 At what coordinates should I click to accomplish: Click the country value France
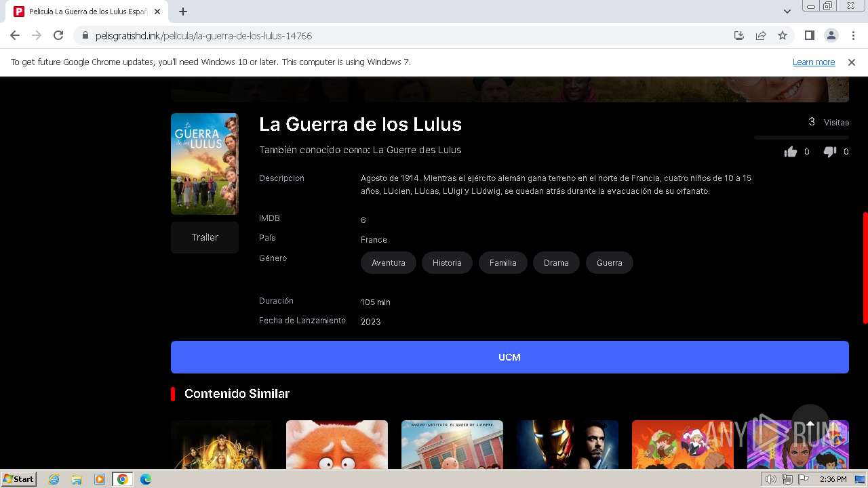tap(374, 240)
